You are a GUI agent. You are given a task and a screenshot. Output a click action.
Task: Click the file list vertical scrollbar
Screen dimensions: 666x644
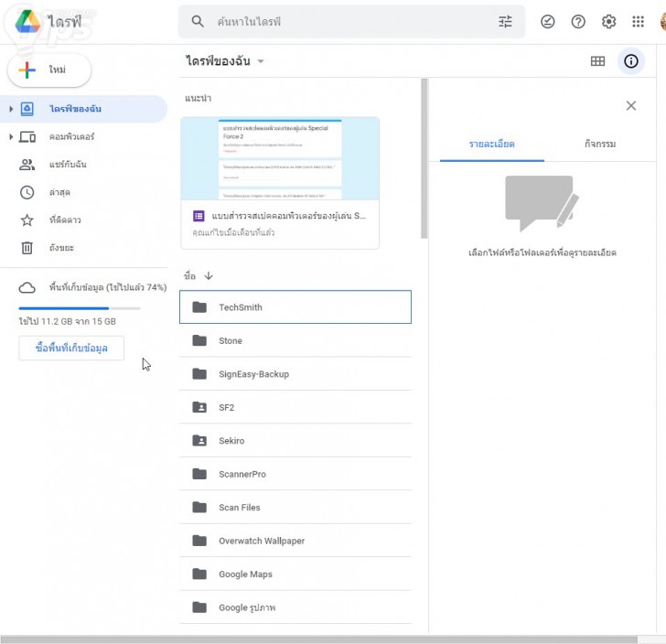pos(424,158)
